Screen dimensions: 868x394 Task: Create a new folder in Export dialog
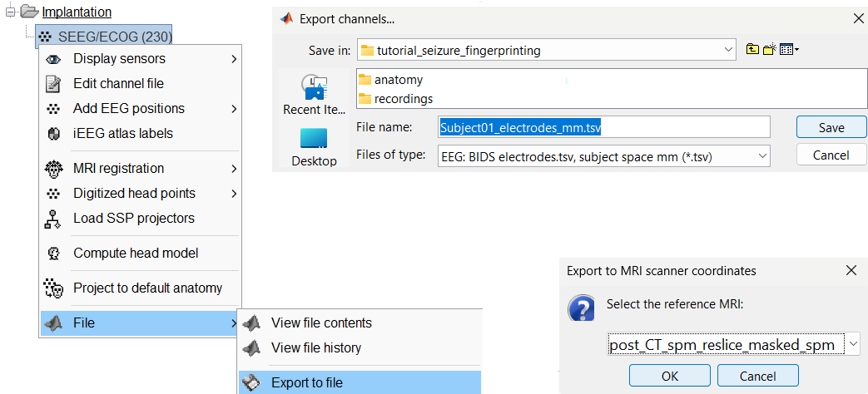770,50
